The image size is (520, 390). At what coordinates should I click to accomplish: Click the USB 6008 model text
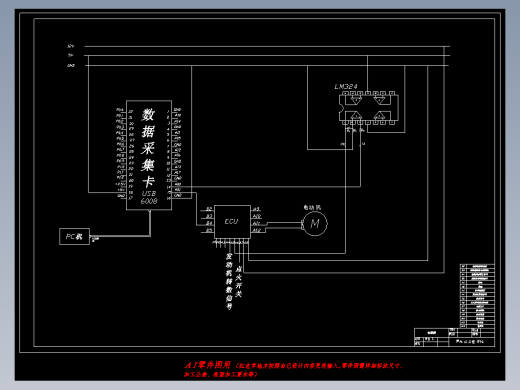click(149, 197)
